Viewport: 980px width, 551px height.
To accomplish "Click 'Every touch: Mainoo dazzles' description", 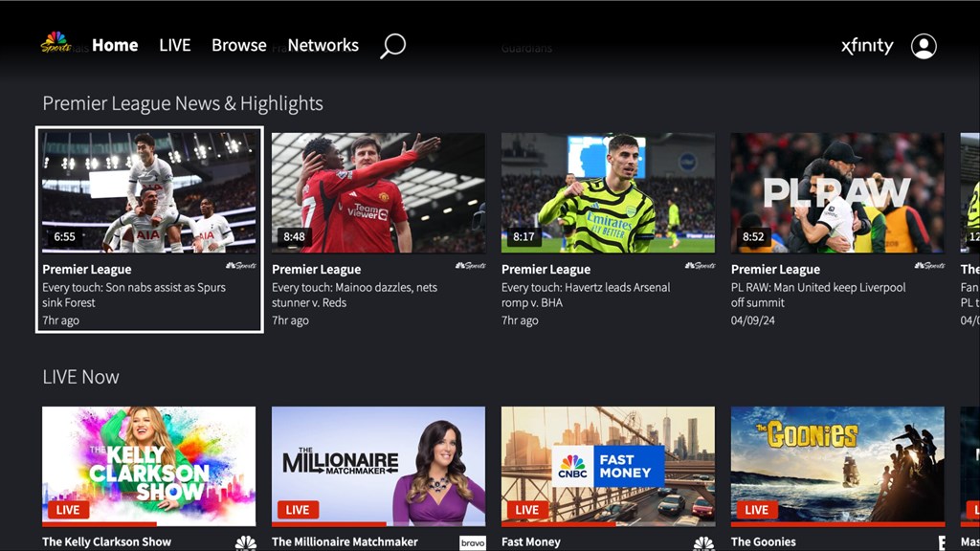I will coord(354,295).
